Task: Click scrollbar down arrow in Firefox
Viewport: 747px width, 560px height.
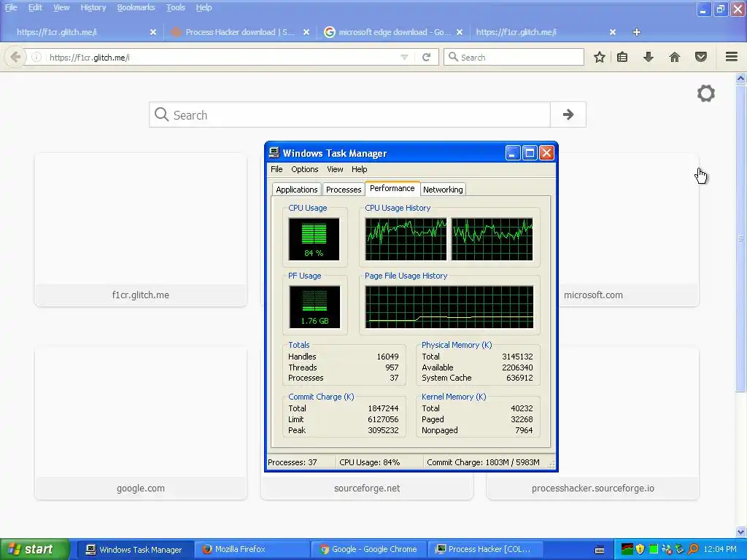Action: point(740,532)
